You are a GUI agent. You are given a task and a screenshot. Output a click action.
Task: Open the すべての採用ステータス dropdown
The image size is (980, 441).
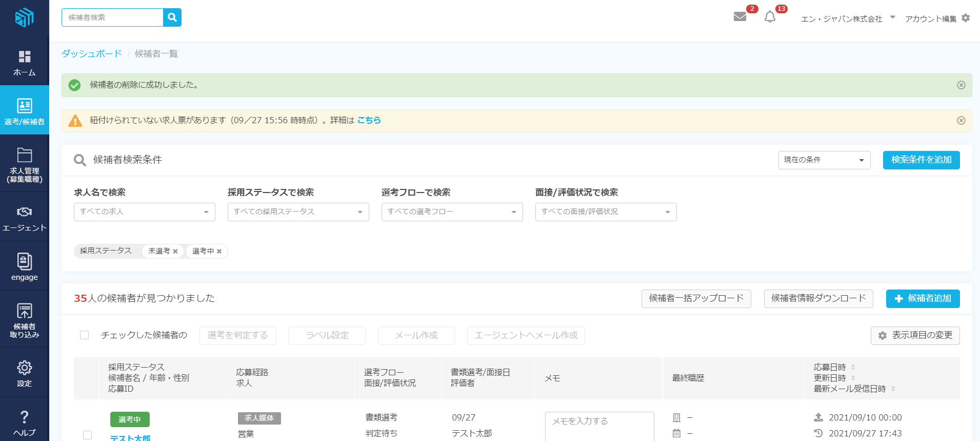pos(298,212)
